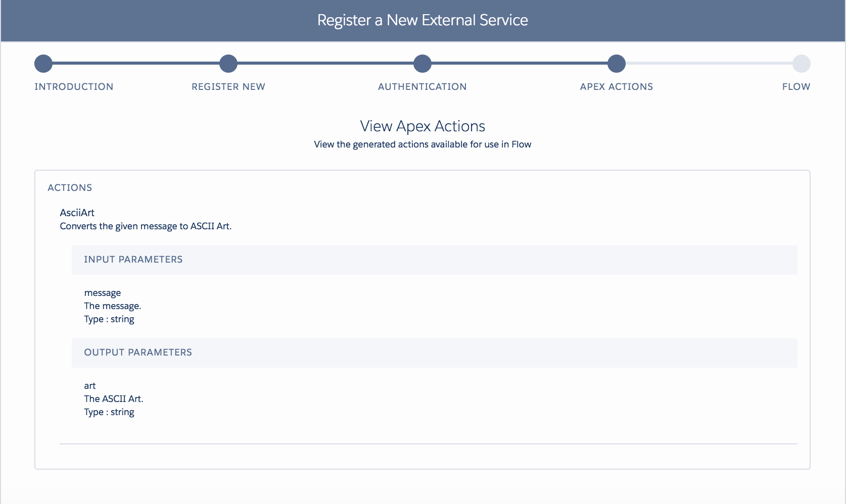Image resolution: width=846 pixels, height=504 pixels.
Task: Select the 'message' input parameter name
Action: pos(103,293)
